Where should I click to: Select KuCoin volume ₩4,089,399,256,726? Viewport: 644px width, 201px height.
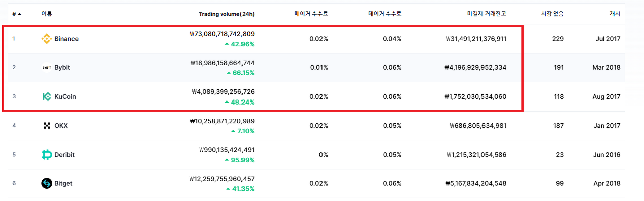(x=223, y=92)
